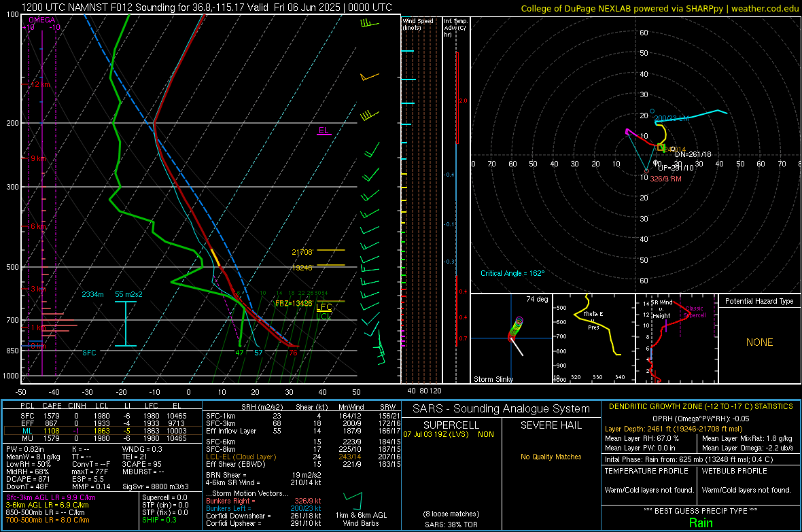Screen dimensions: 802x532
Task: Click the Sfc-3km AGL LR = 9.9 C/km line
Action: coord(51,497)
